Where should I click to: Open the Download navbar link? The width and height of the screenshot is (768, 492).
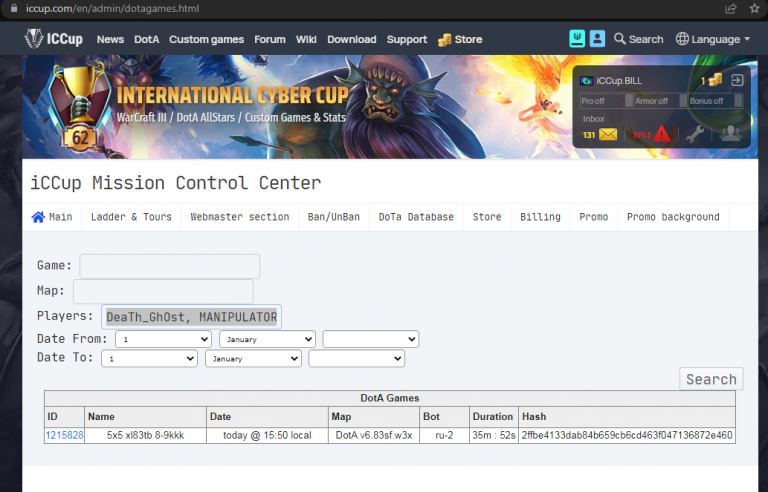click(x=352, y=39)
